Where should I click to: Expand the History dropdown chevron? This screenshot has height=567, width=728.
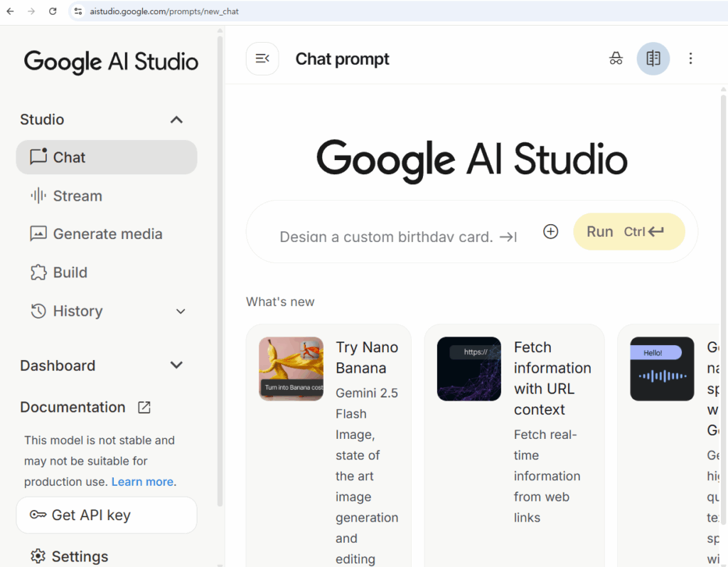181,312
